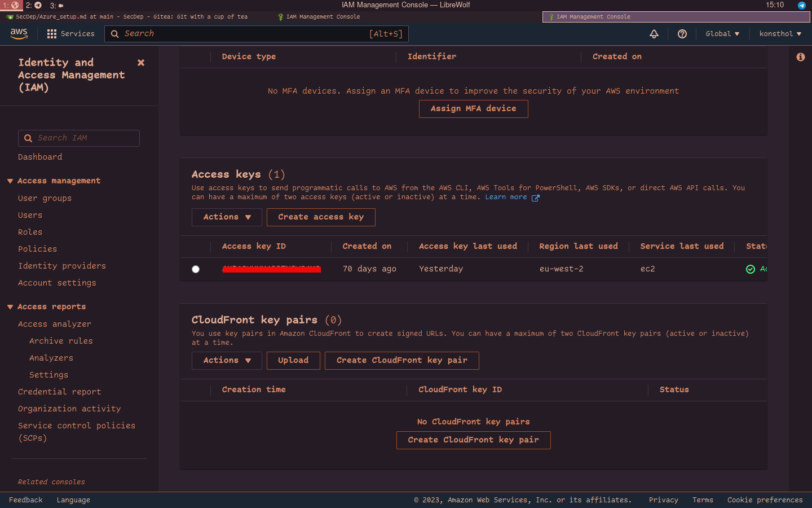Open the Access keys Actions dropdown
The width and height of the screenshot is (812, 508).
click(227, 217)
